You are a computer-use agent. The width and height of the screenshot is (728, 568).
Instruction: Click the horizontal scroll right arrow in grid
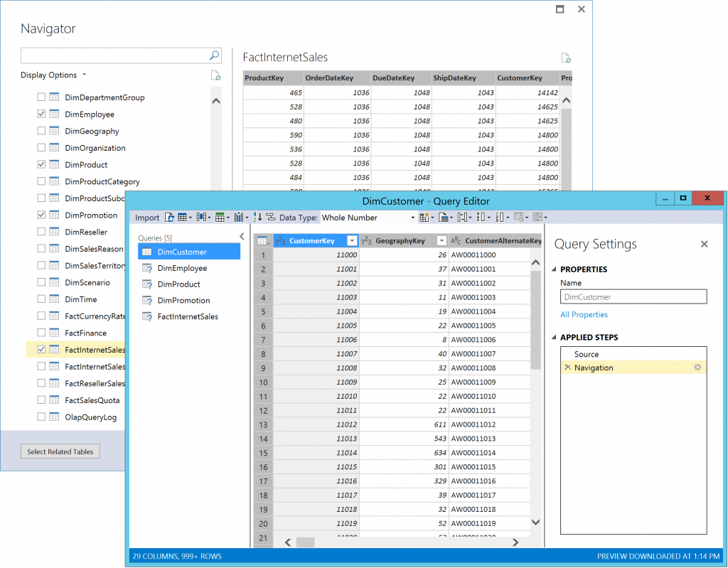coord(515,542)
